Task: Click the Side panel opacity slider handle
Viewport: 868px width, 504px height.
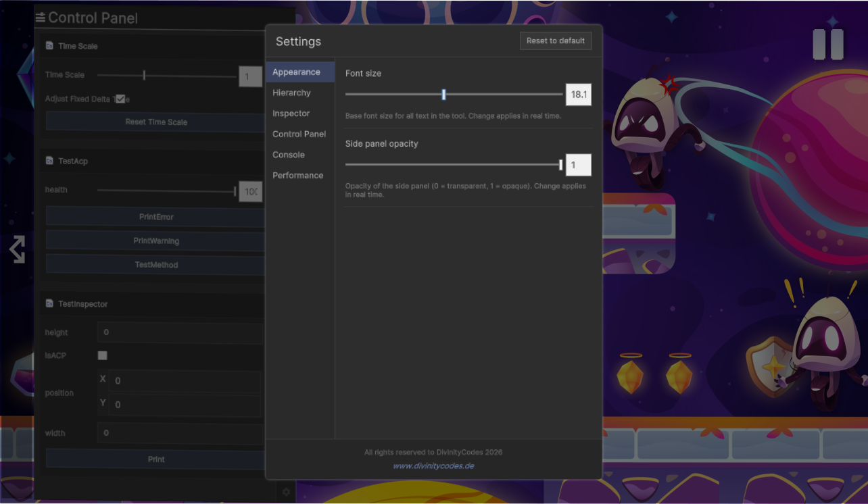Action: coord(560,165)
